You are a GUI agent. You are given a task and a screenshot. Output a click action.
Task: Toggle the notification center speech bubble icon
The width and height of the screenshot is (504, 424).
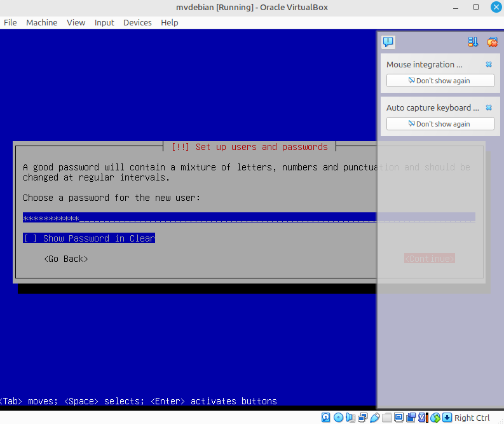pyautogui.click(x=388, y=42)
